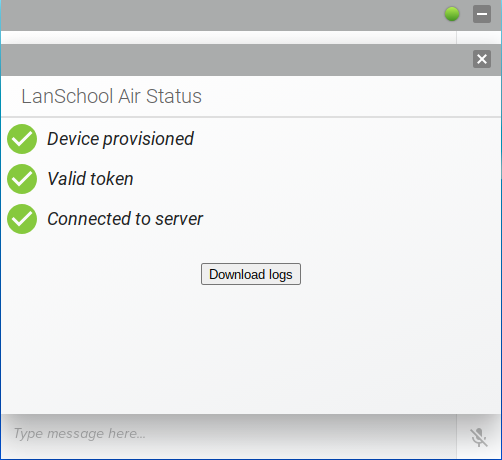Select the Device provisioned status text
502x460 pixels.
(x=120, y=139)
